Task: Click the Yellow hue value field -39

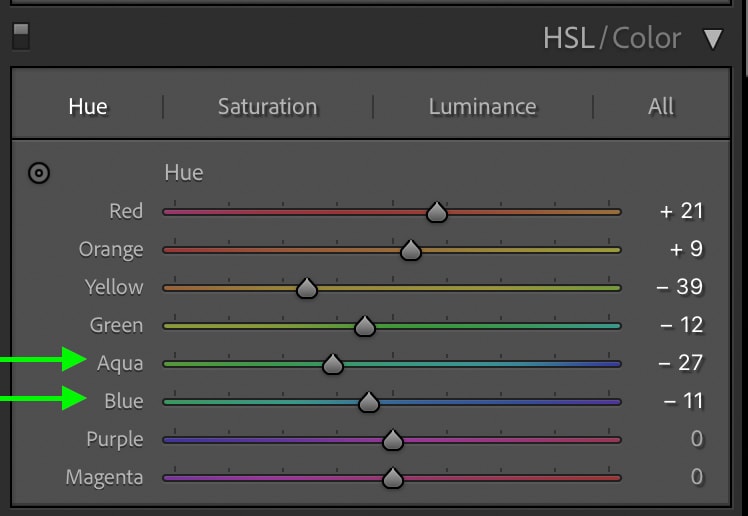Action: pyautogui.click(x=679, y=287)
